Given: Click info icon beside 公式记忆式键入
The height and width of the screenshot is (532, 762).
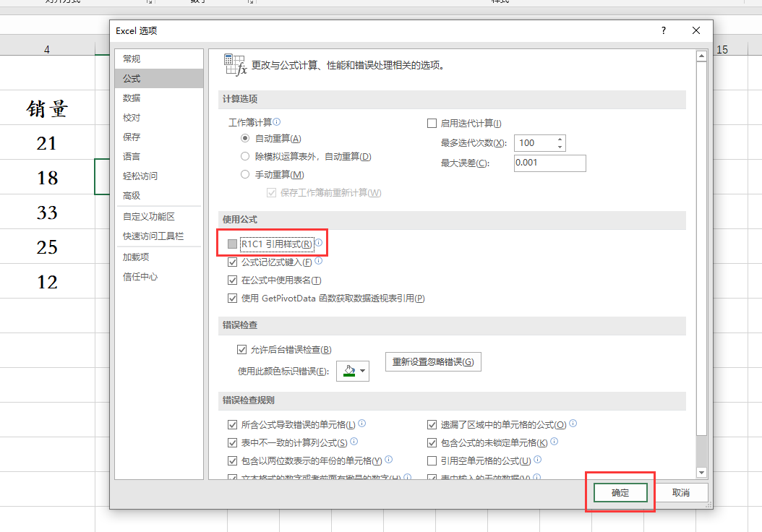Looking at the screenshot, I should coord(318,261).
